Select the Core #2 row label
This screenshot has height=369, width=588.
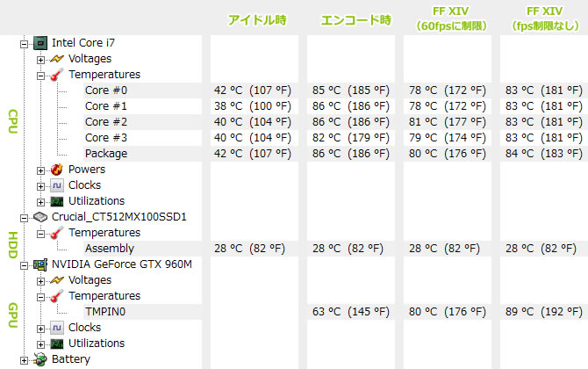coord(106,122)
